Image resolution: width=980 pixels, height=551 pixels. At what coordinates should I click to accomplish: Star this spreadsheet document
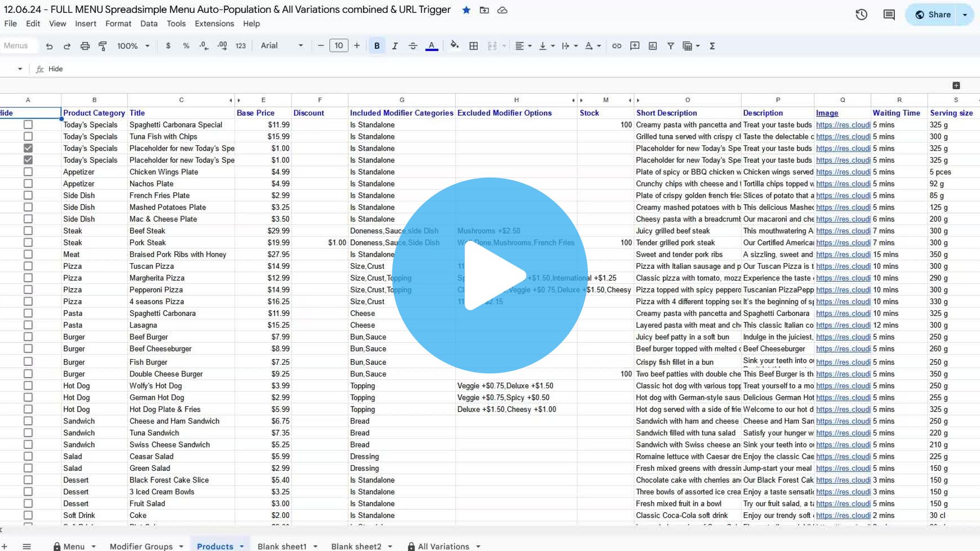point(466,10)
